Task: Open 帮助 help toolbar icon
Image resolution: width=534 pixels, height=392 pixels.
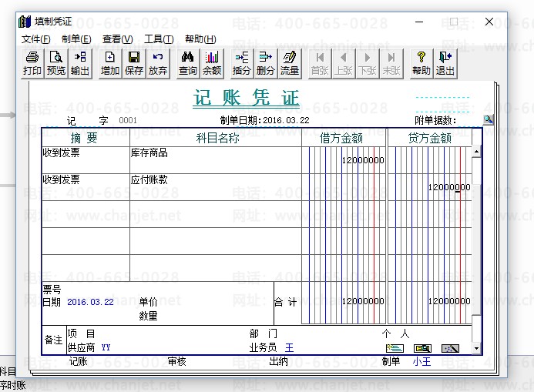Action: tap(421, 63)
